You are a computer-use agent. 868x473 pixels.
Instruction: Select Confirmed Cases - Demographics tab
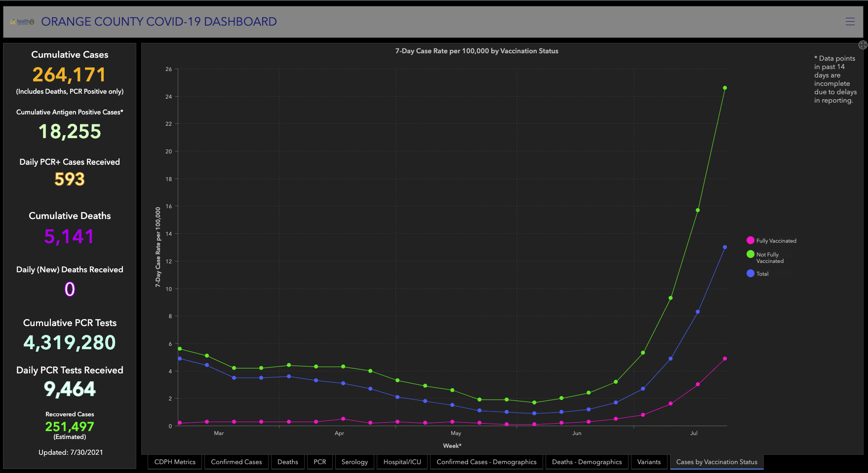tap(486, 462)
